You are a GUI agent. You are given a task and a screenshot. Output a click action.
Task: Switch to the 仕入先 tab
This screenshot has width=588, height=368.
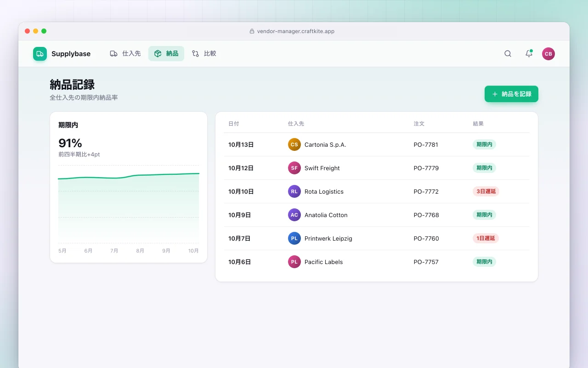click(x=125, y=53)
